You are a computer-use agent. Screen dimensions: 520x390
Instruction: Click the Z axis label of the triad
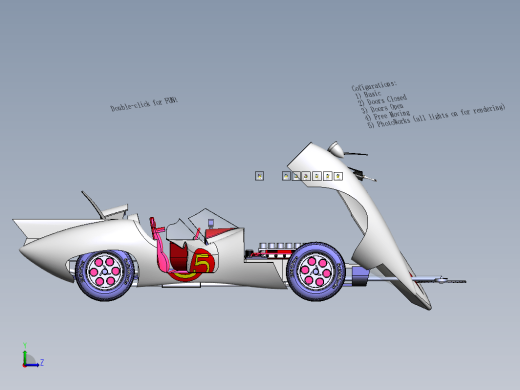42,362
